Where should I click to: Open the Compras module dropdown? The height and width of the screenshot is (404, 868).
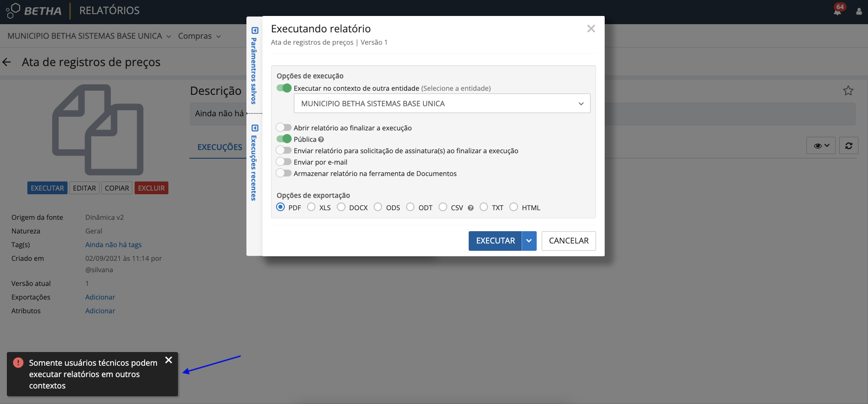[199, 36]
